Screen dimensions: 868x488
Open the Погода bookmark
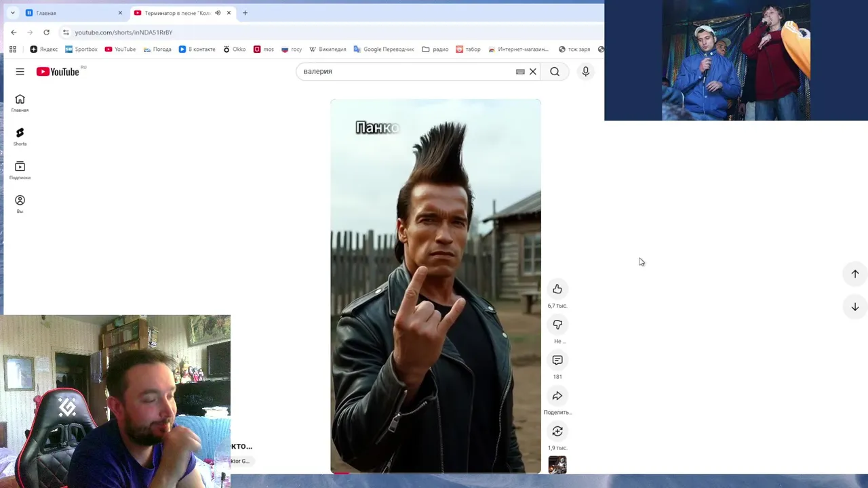(157, 49)
